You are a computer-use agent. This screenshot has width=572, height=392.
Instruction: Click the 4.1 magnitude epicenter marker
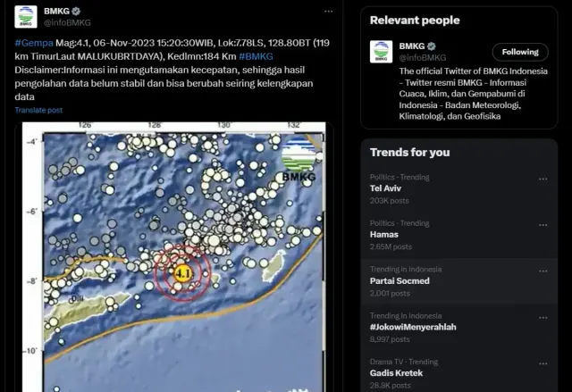tap(182, 273)
